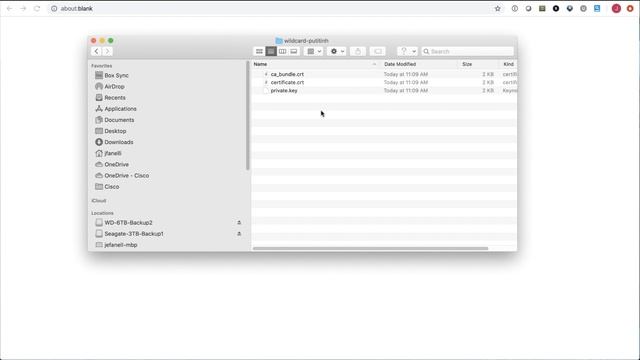Click the Edit Tags toolbar button
The width and height of the screenshot is (640, 360).
378,51
